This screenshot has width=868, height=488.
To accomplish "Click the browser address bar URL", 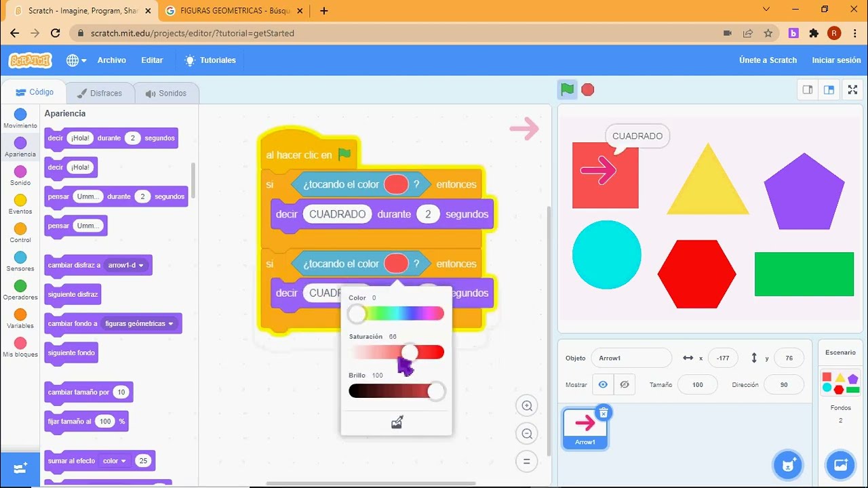I will click(x=193, y=33).
